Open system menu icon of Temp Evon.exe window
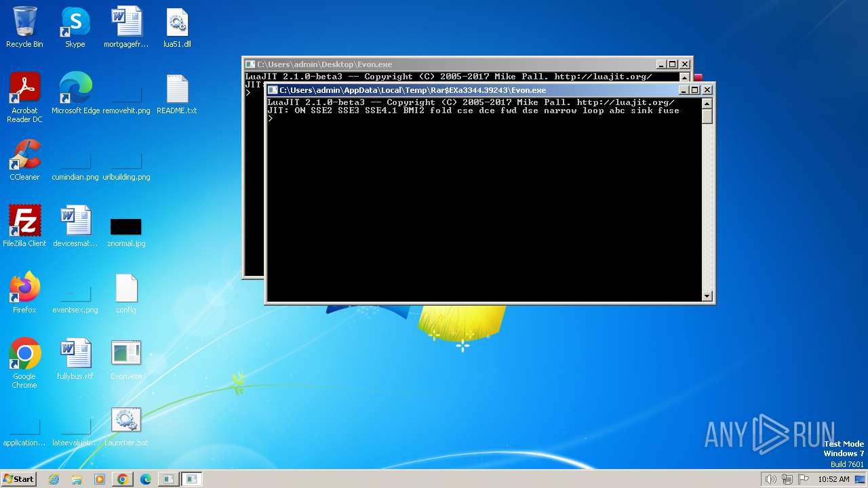The width and height of the screenshot is (868, 488). 273,90
